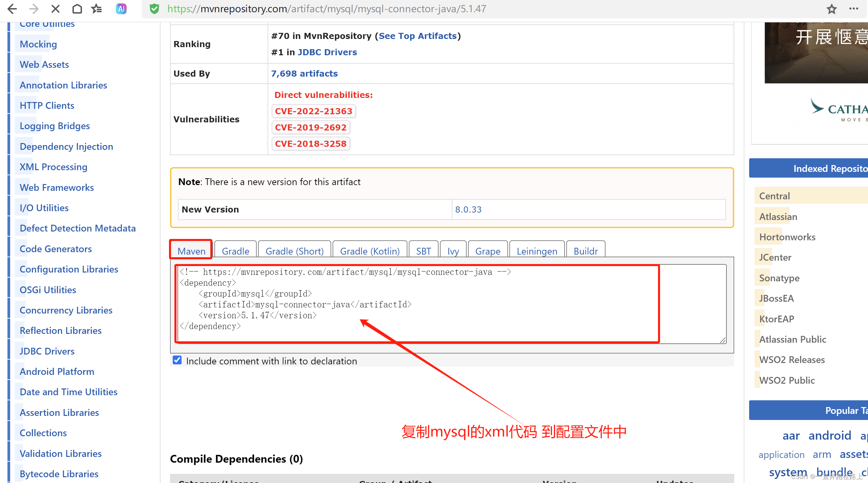Open the Bytecode Libraries category
Screen dimensions: 868x483
point(59,474)
